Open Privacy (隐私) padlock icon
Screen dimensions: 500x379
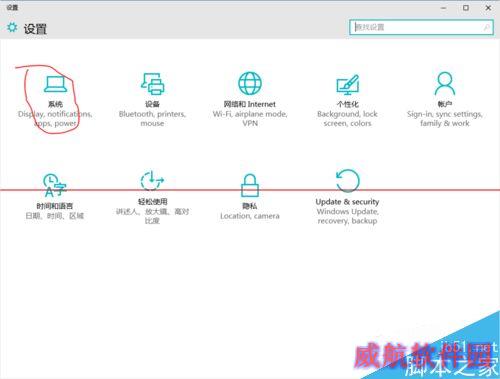click(250, 185)
